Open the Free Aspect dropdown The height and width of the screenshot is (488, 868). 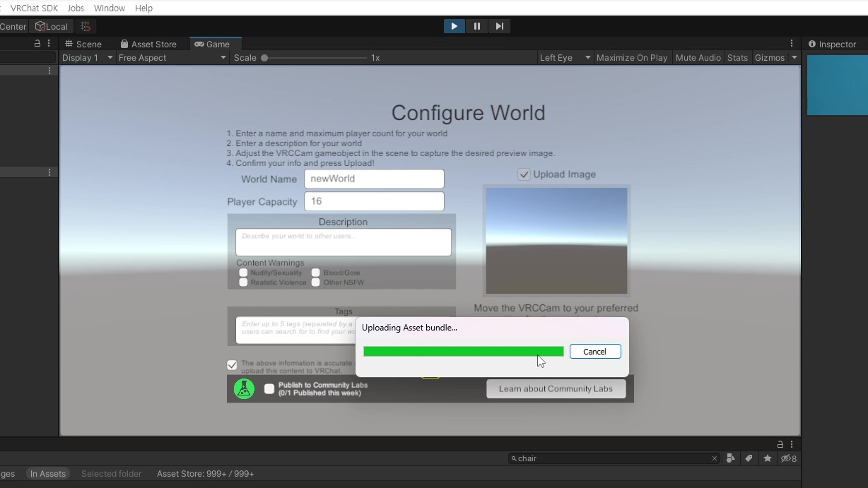(172, 58)
